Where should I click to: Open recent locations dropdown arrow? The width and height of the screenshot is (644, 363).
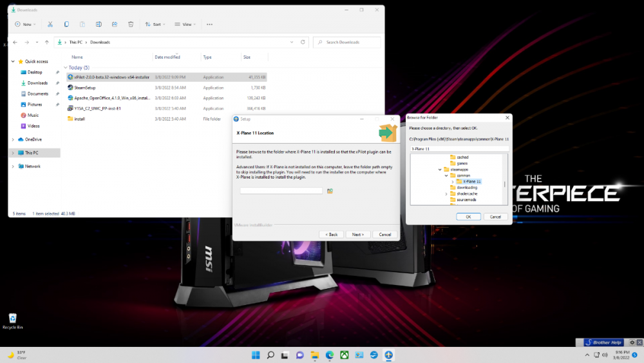(37, 42)
